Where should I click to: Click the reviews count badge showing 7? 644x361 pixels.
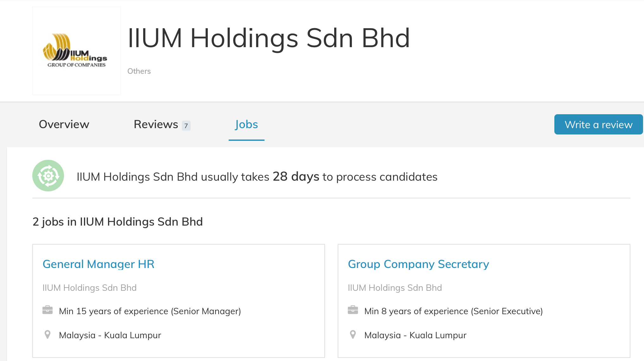[186, 126]
